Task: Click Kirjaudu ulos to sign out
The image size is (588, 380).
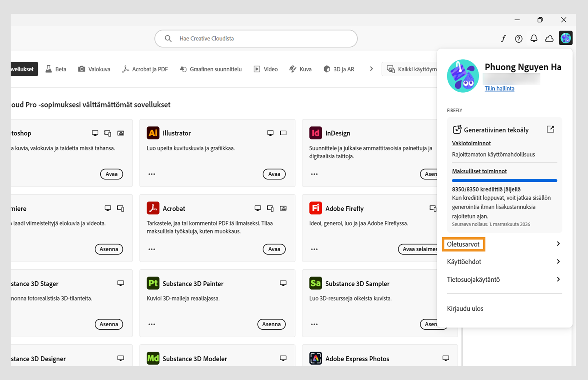Action: 465,309
